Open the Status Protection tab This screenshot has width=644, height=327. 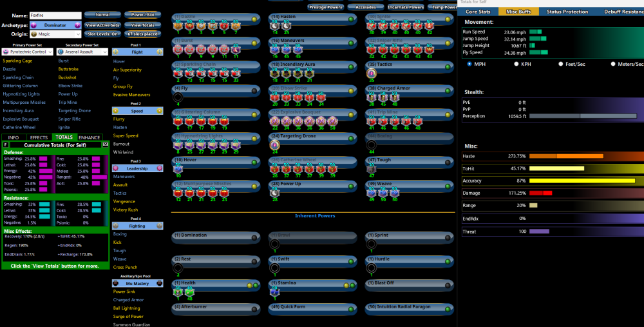coord(567,12)
